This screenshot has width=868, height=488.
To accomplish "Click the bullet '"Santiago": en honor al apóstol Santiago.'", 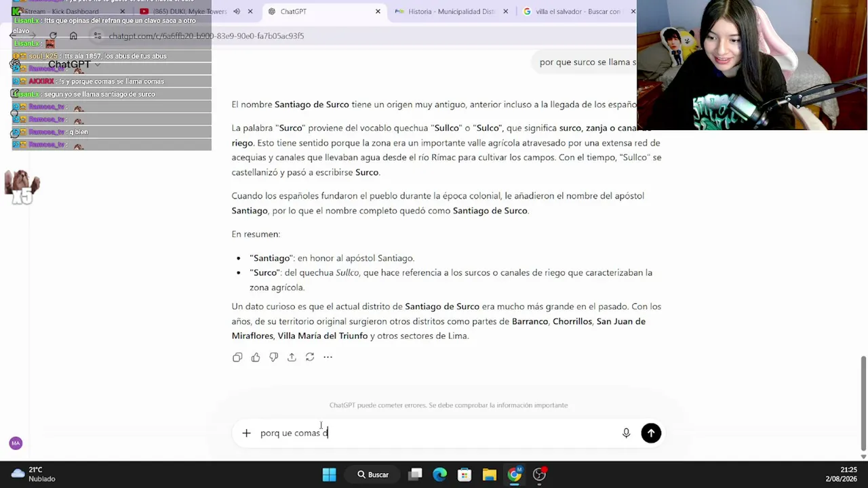I will click(332, 258).
